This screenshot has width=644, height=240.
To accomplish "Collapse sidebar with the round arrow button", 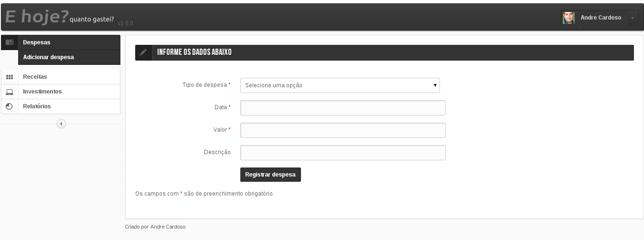I will pyautogui.click(x=61, y=124).
